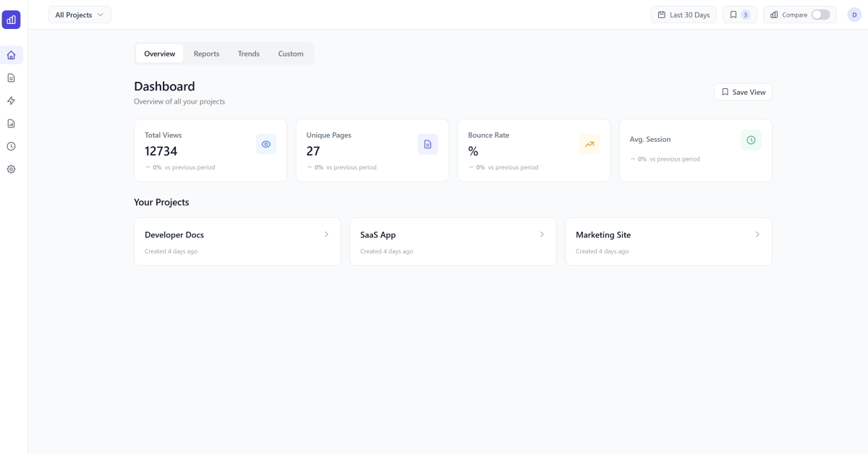The height and width of the screenshot is (454, 868).
Task: Click the lightning bolt sidebar icon
Action: point(11,101)
